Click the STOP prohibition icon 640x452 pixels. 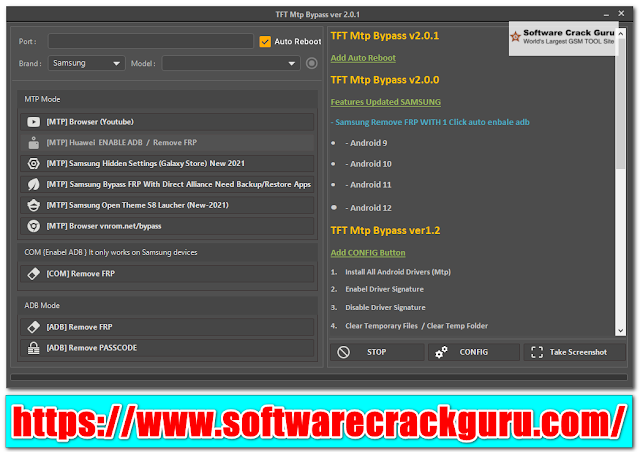pos(343,352)
